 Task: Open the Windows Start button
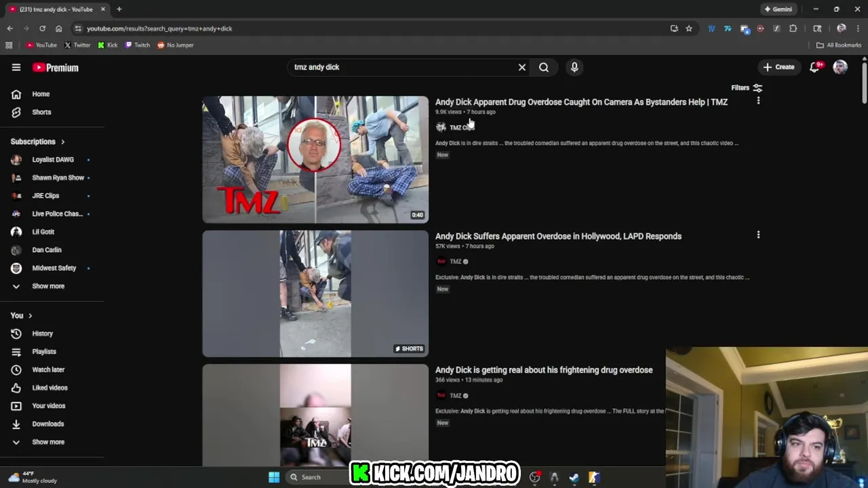(x=274, y=477)
